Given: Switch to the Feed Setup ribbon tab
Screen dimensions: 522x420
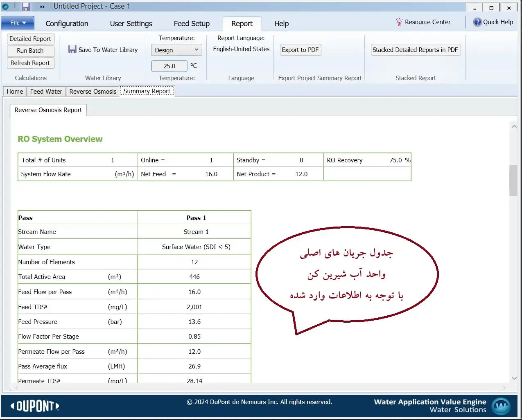Looking at the screenshot, I should coord(192,24).
